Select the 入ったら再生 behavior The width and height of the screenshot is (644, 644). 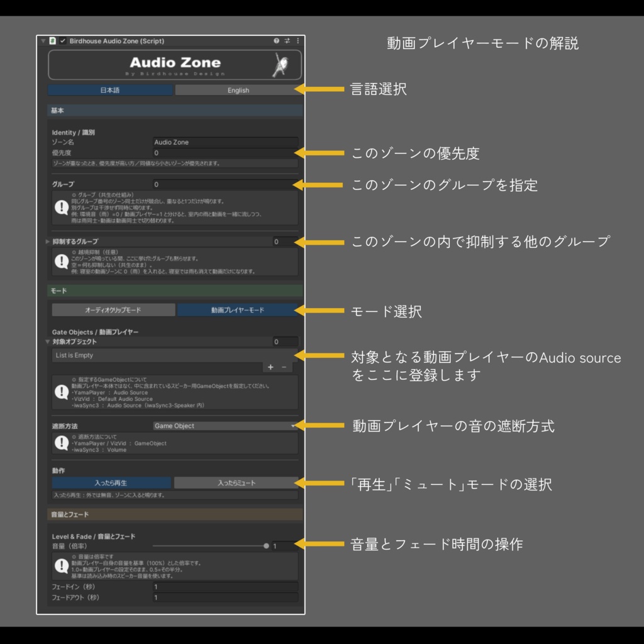click(x=111, y=483)
